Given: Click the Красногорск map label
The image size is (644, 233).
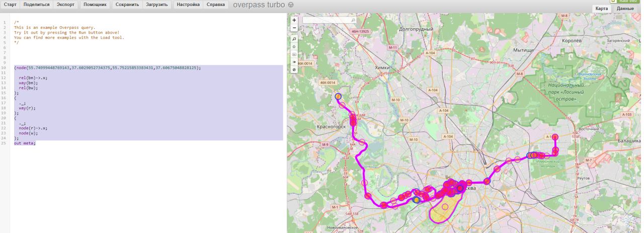Looking at the screenshot, I should (331, 127).
